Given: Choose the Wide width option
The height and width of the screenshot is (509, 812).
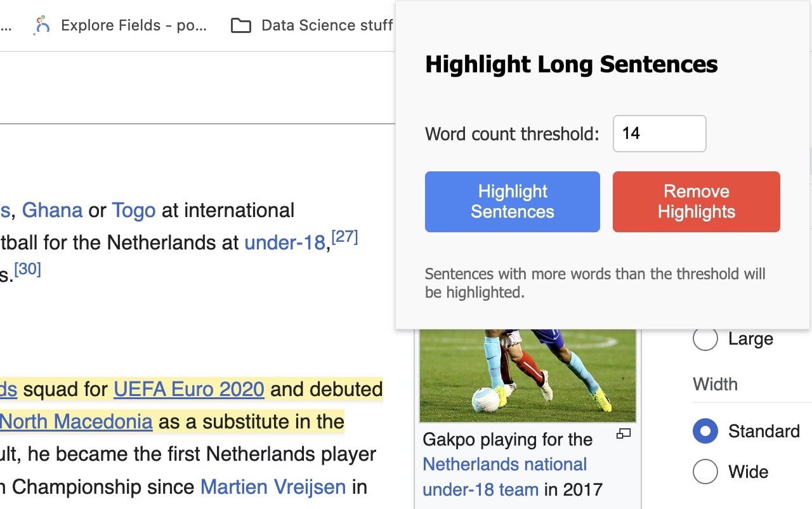Looking at the screenshot, I should [x=705, y=472].
